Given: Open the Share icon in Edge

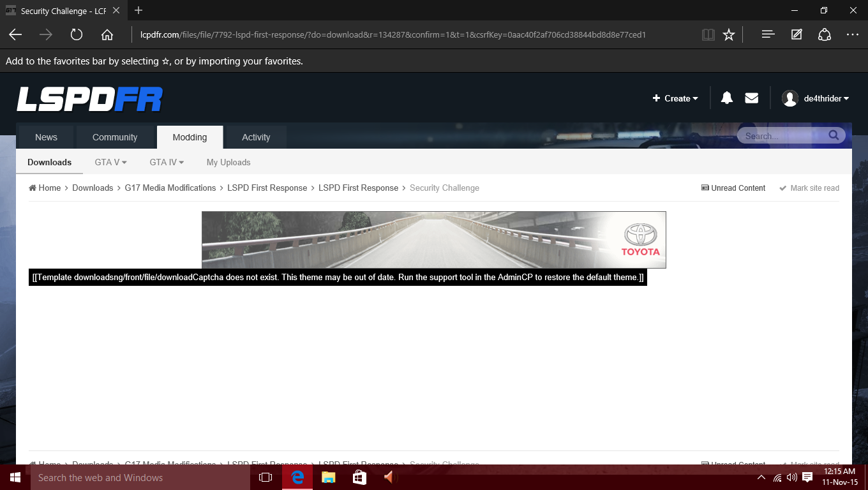Looking at the screenshot, I should pos(825,34).
